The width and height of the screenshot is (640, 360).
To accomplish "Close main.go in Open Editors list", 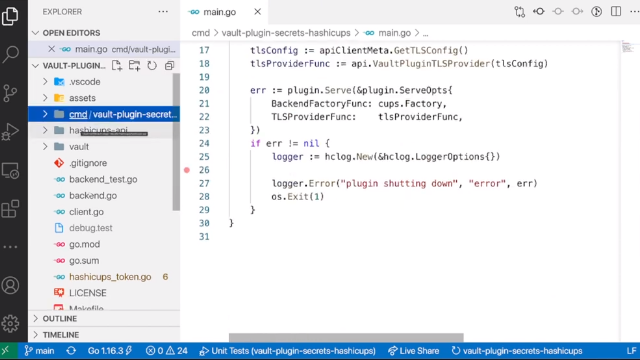I will (51, 49).
